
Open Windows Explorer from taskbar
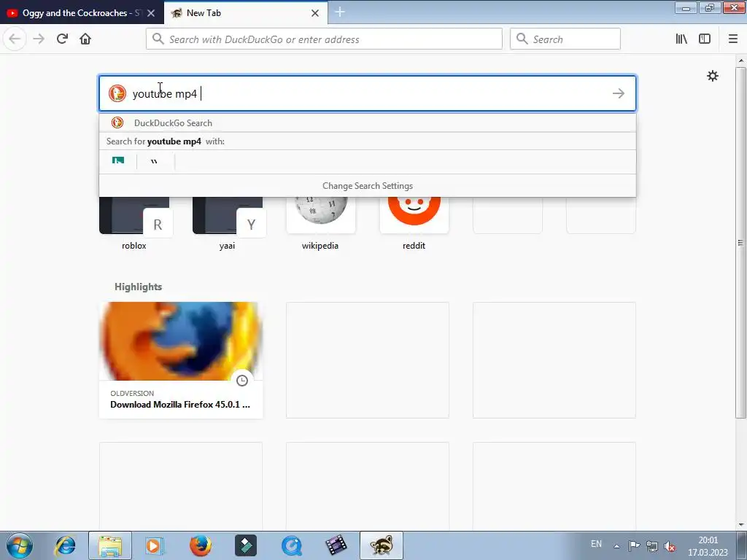click(110, 545)
